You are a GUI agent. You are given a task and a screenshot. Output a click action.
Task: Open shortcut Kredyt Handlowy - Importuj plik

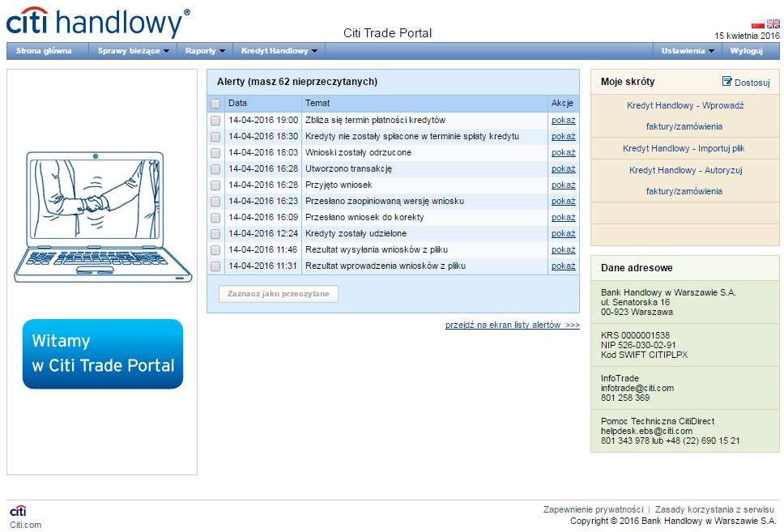point(684,148)
